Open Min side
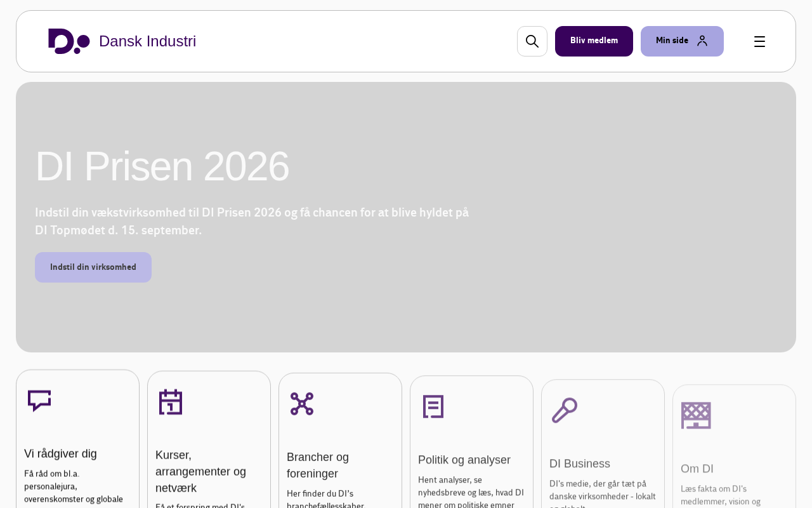The image size is (812, 508). [682, 41]
